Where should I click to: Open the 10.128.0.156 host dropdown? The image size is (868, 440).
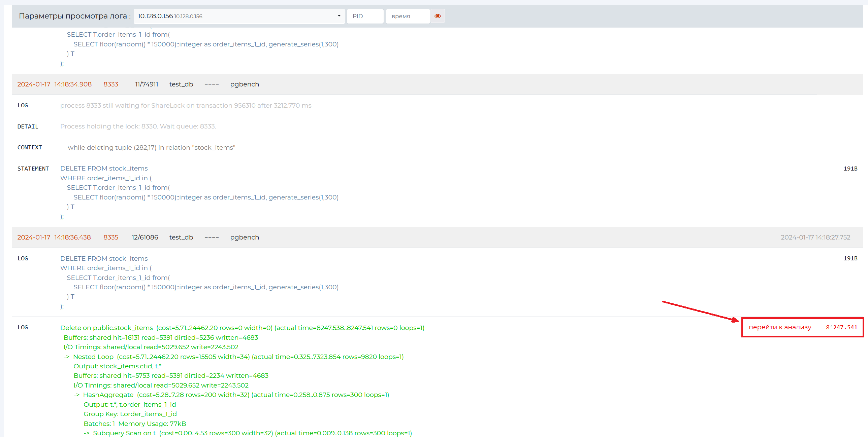pyautogui.click(x=239, y=16)
